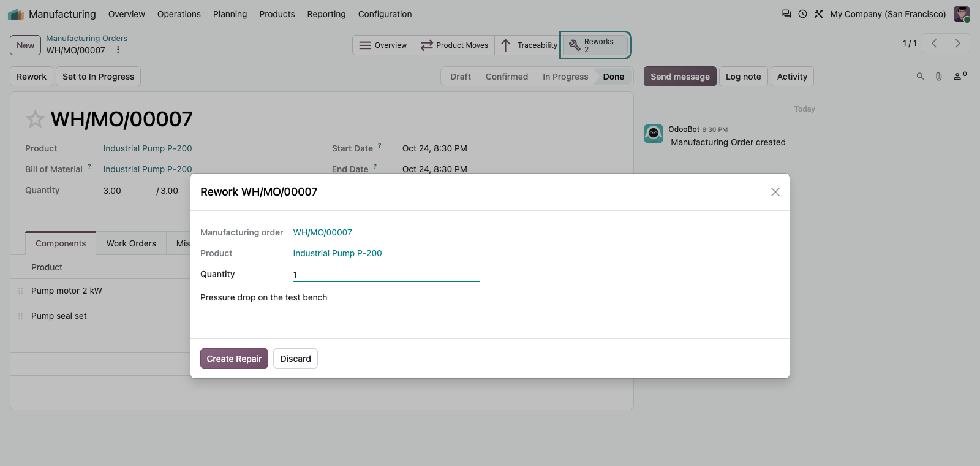Open the Configuration menu
980x466 pixels.
(385, 14)
